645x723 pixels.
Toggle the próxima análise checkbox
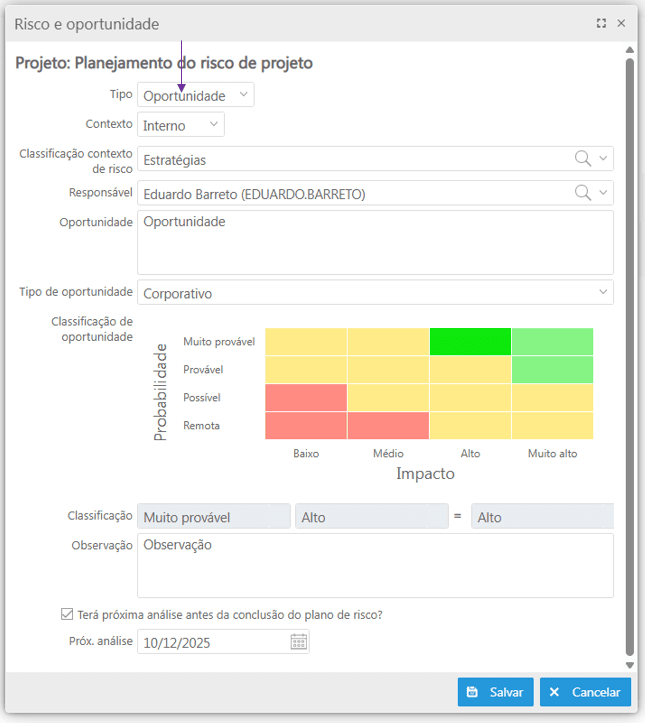(67, 615)
